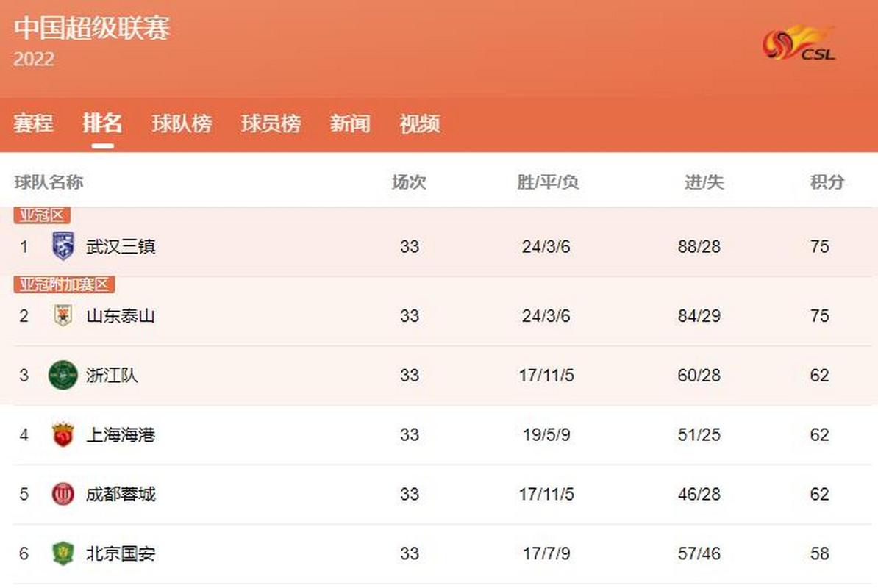Click the 上海海港 club crest
The image size is (878, 588).
click(x=63, y=434)
